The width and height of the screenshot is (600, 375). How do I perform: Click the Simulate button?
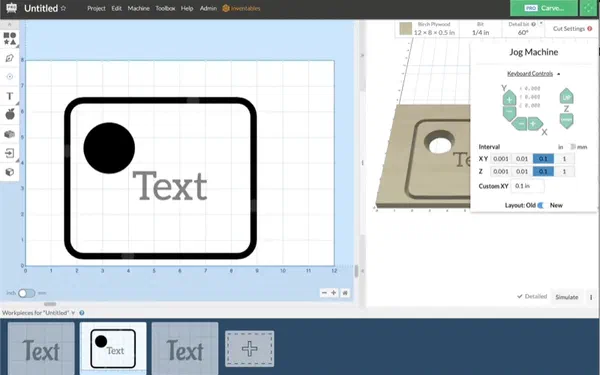[567, 297]
